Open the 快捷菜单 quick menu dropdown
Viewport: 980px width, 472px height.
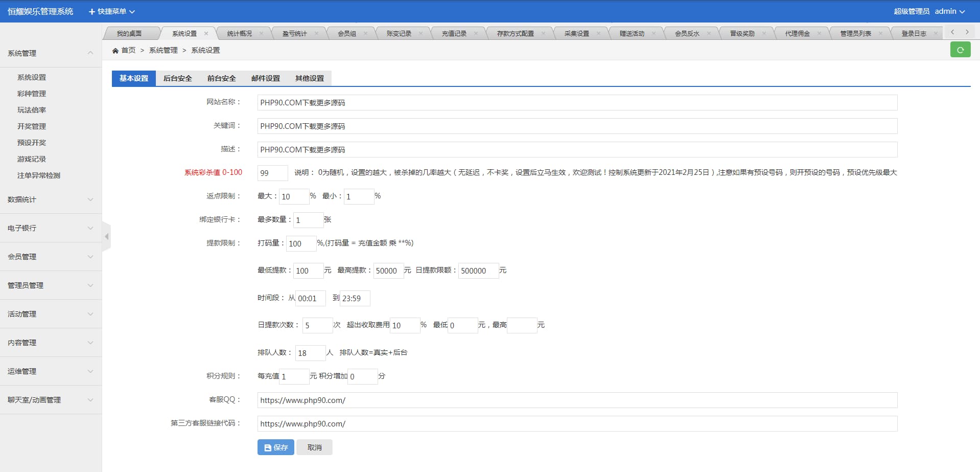click(x=112, y=11)
